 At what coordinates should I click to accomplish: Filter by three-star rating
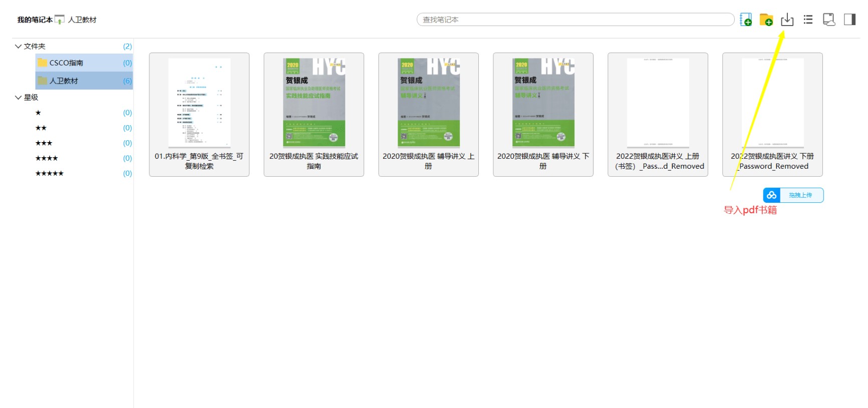click(x=44, y=143)
